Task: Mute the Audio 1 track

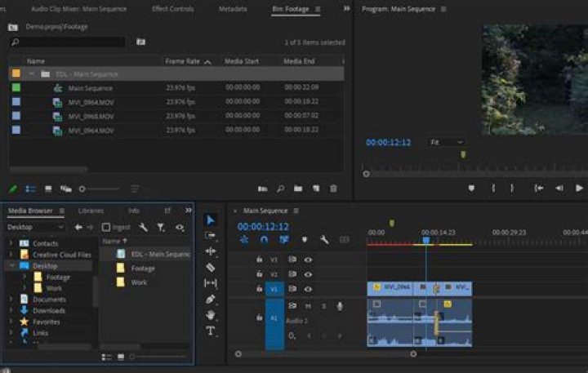Action: tap(308, 306)
